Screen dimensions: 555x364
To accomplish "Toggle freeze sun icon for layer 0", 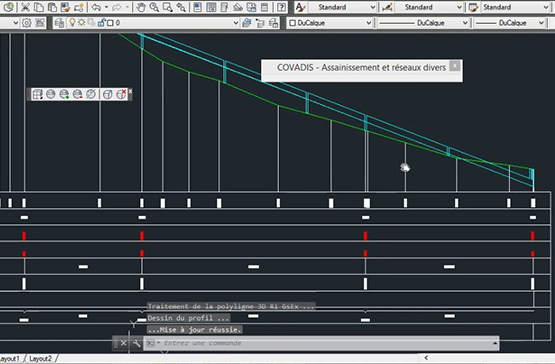I will point(82,23).
